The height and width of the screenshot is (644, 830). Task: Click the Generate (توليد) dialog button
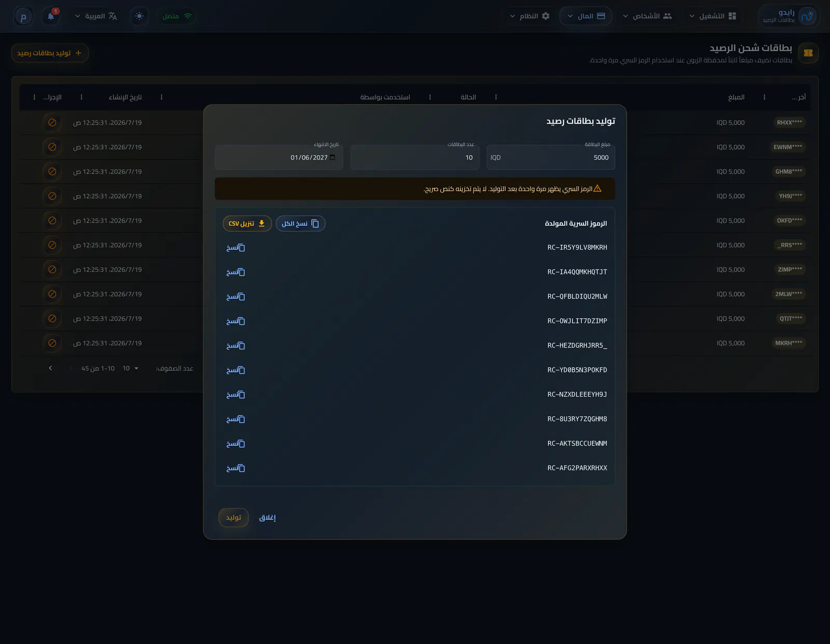click(x=233, y=517)
